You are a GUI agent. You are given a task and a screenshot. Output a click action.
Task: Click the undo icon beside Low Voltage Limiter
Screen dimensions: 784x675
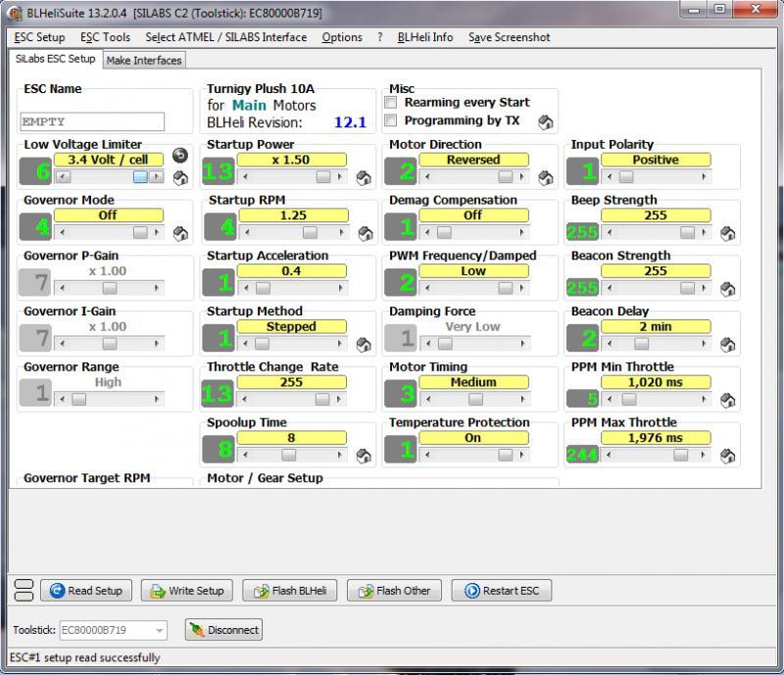tap(179, 155)
